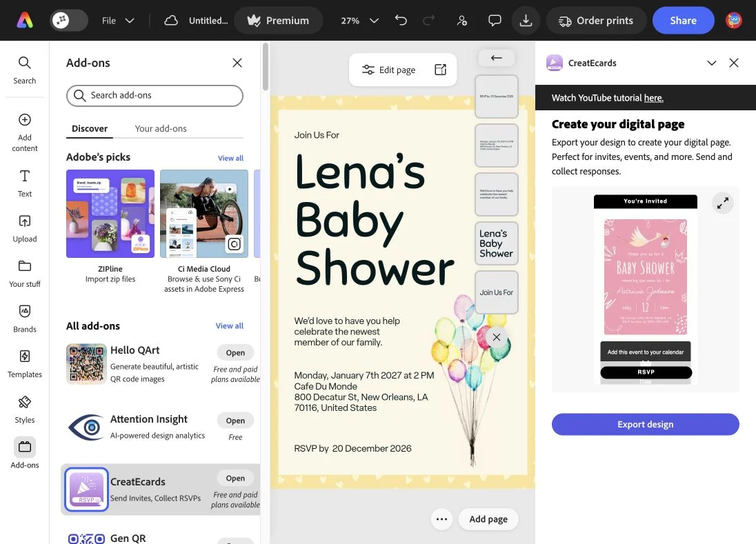
Task: Close the CreatEcards panel
Action: click(x=734, y=63)
